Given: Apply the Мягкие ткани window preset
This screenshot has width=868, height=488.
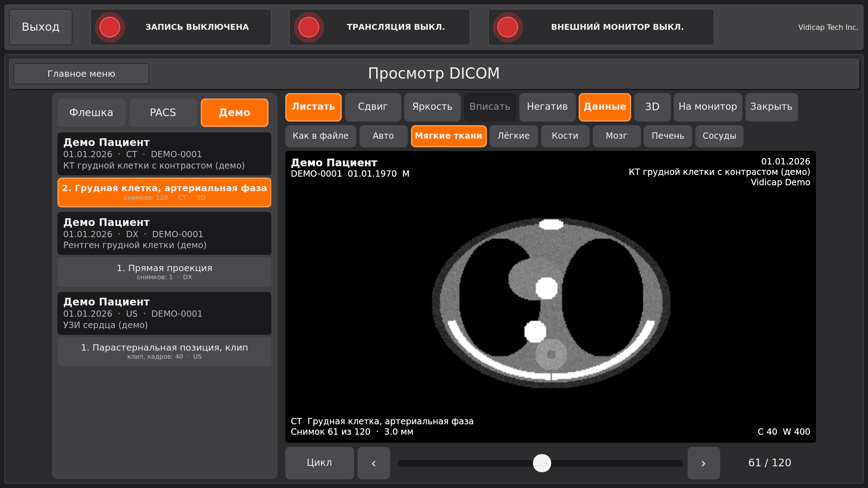Looking at the screenshot, I should (x=448, y=136).
